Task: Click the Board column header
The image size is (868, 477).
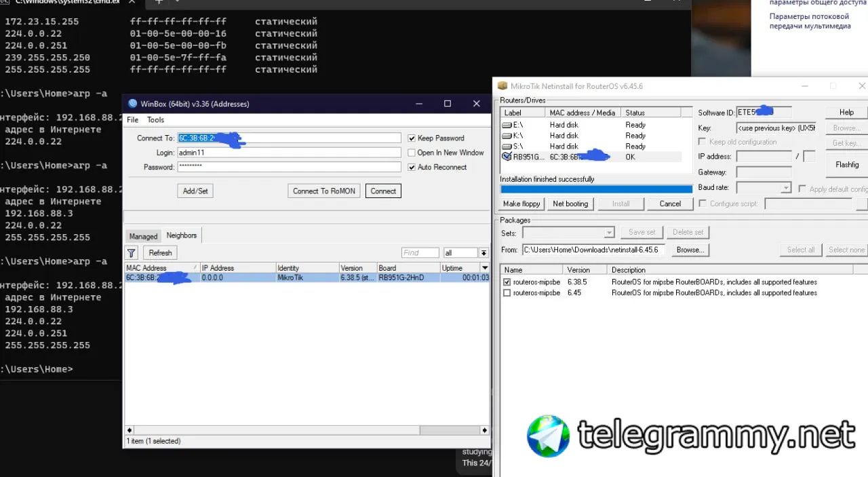Action: click(408, 268)
